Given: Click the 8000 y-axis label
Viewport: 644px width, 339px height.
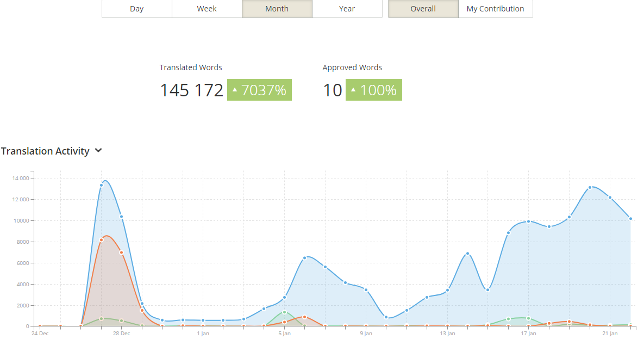Looking at the screenshot, I should tap(23, 242).
